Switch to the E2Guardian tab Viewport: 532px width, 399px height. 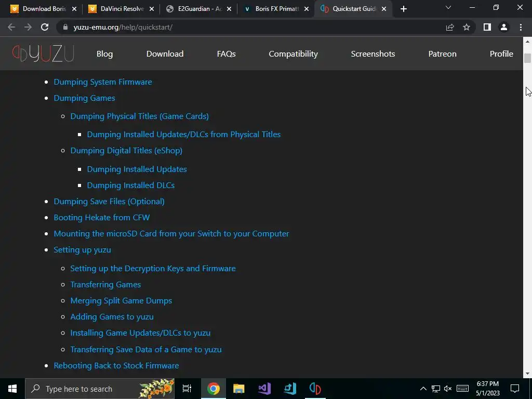(x=198, y=9)
